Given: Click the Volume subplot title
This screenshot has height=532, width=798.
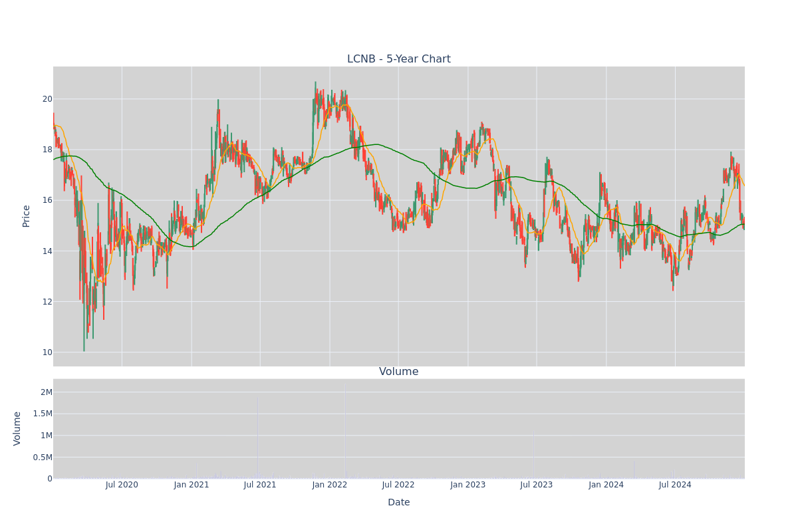Looking at the screenshot, I should [399, 372].
